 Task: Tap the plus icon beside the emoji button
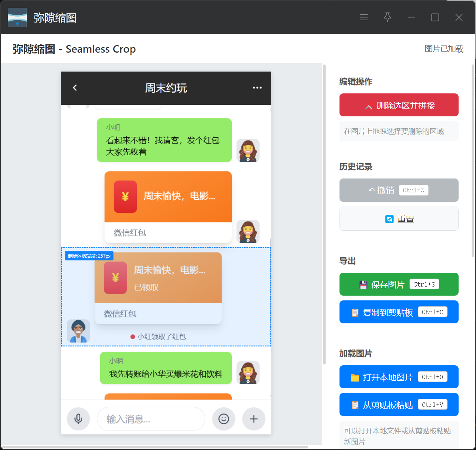pos(254,419)
